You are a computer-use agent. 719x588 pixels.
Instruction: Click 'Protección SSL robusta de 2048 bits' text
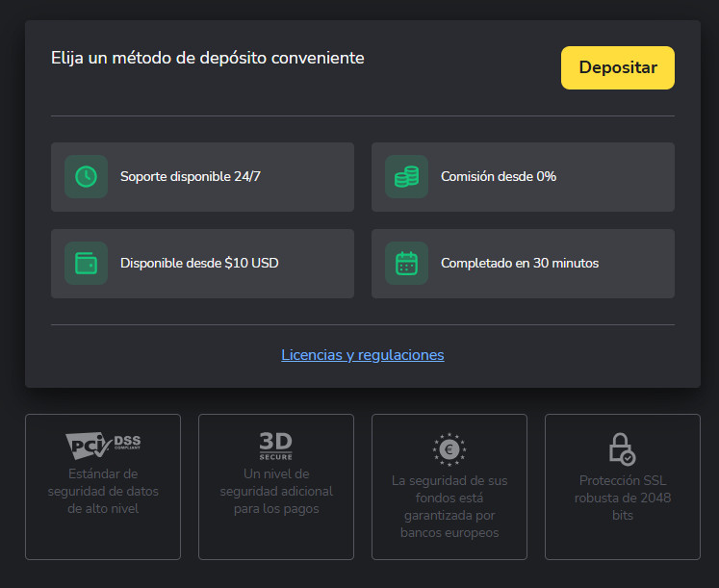coord(622,498)
